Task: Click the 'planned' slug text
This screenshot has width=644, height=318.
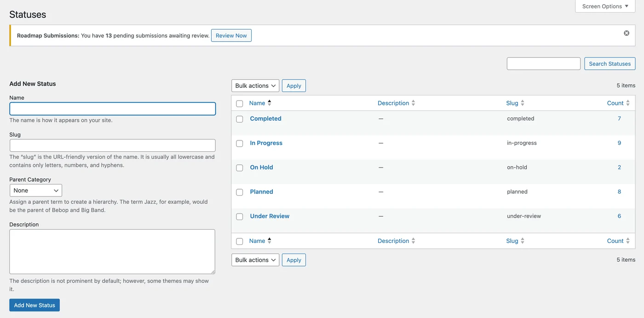Action: [517, 191]
